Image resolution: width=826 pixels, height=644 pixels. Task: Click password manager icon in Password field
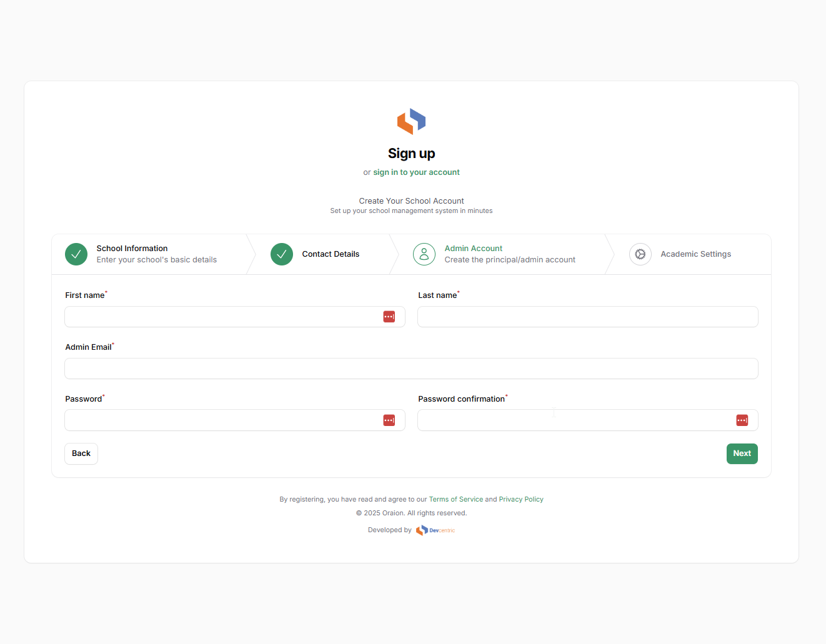coord(389,420)
